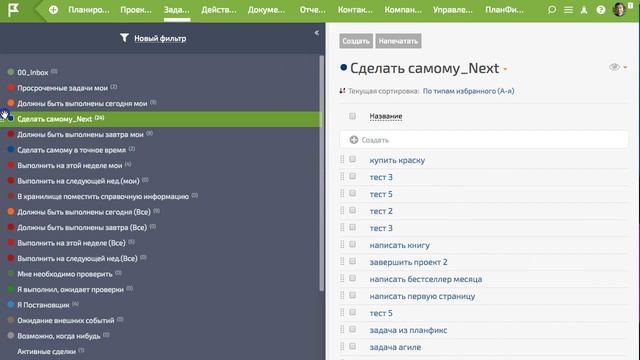Select filter 00_Inbox

(33, 72)
